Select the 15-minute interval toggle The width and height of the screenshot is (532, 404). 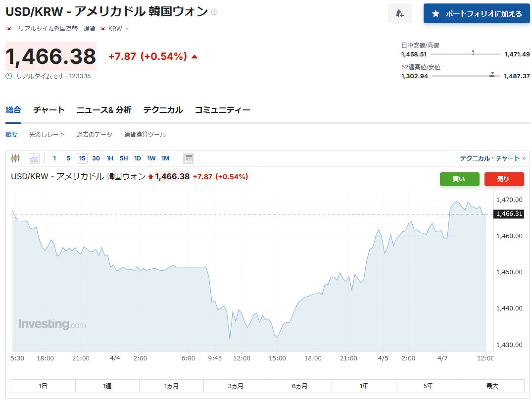pos(82,158)
